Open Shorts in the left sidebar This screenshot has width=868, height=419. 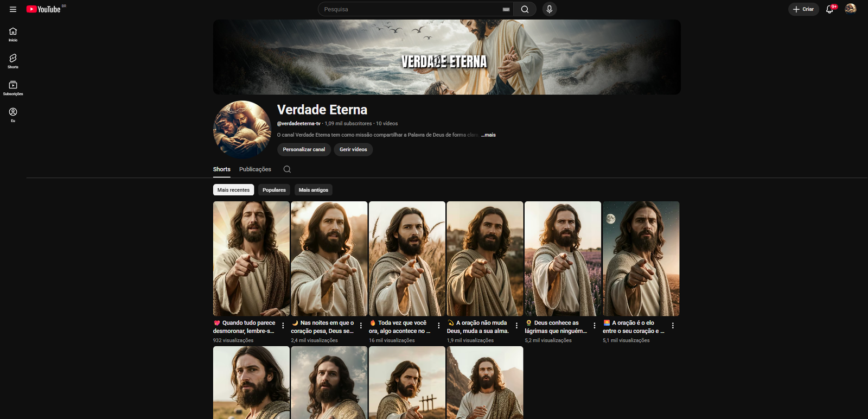pos(13,61)
